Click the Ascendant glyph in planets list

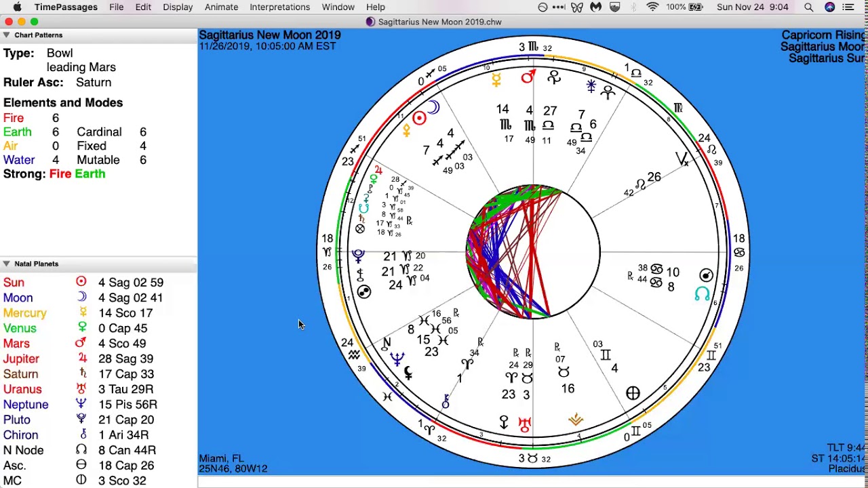81,465
